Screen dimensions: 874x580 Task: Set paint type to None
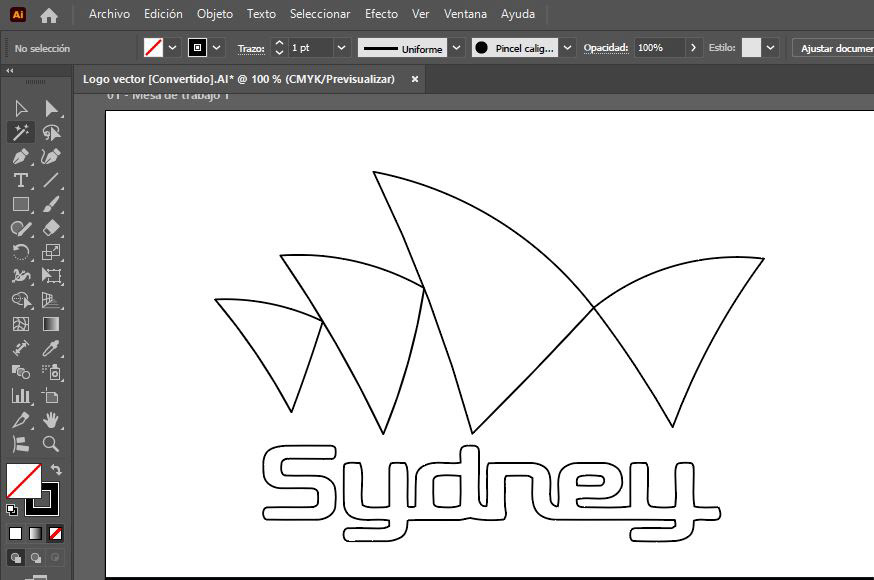point(56,534)
